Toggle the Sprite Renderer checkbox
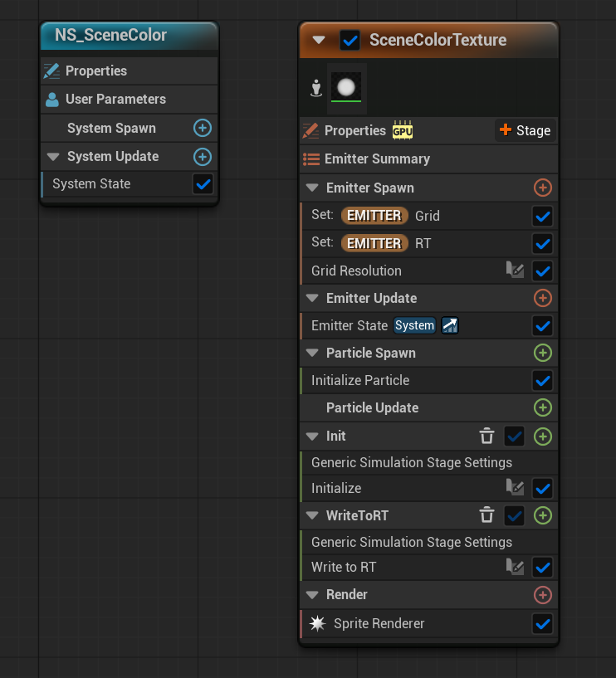616x678 pixels. coord(542,623)
